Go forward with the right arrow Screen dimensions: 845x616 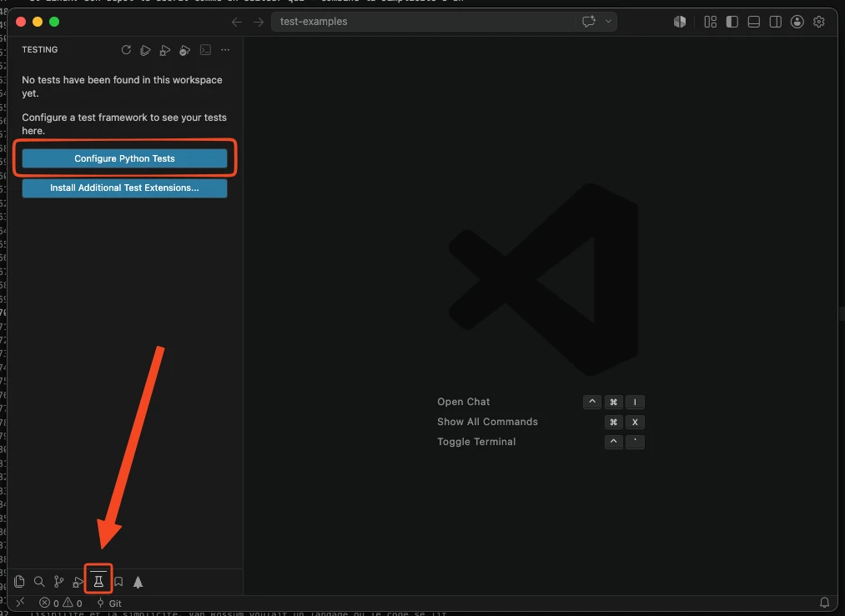(259, 22)
